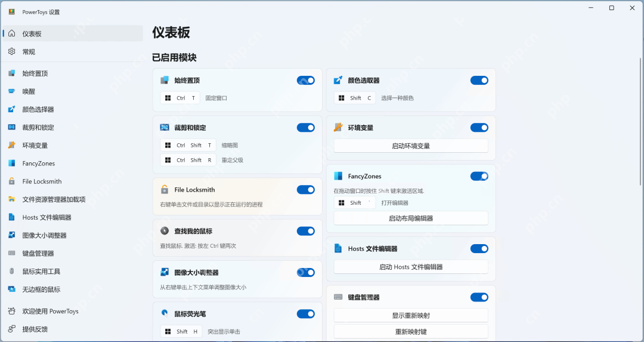
Task: Click the File Locksmith lock icon in sidebar
Action: [x=11, y=181]
